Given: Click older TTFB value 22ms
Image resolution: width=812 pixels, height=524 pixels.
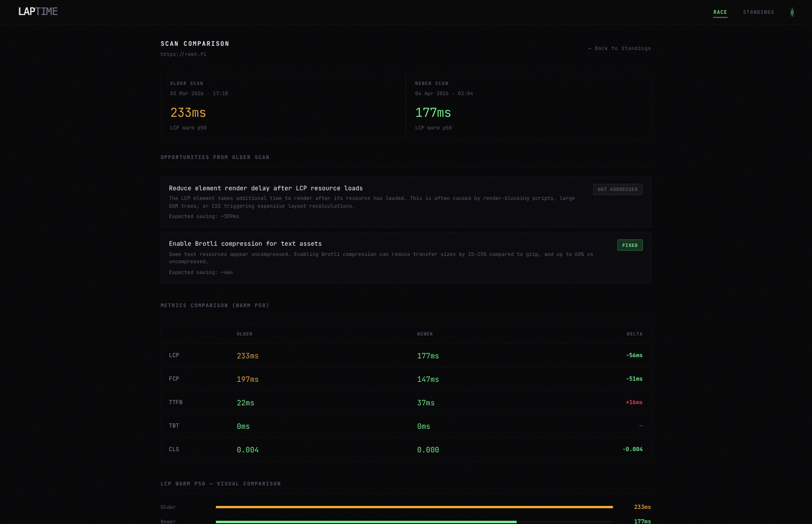Looking at the screenshot, I should [x=245, y=403].
